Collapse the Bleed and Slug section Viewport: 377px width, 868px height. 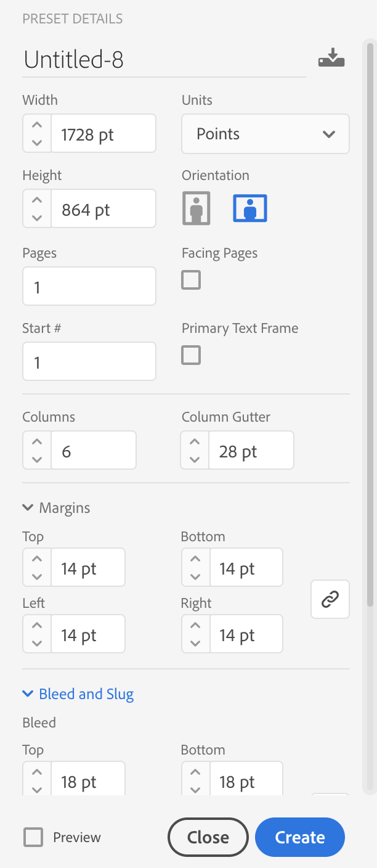tap(78, 694)
